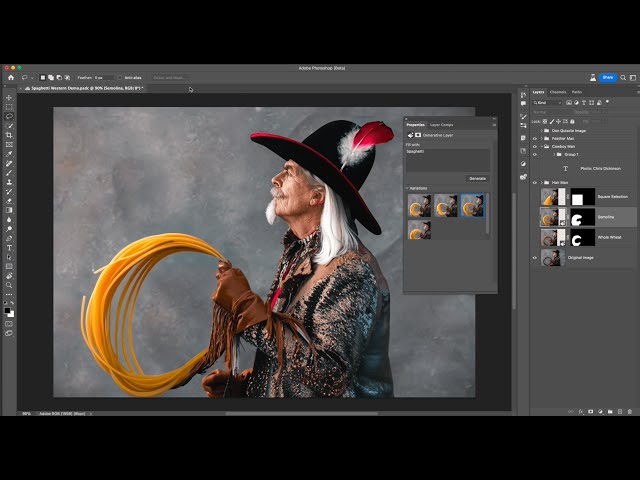Click Add to Selection mode button
Image resolution: width=640 pixels, height=480 pixels.
pos(51,78)
